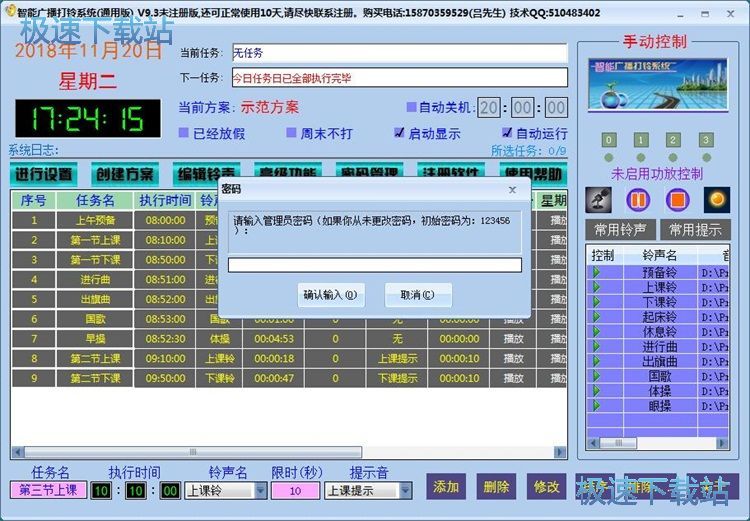Toggle the 周末不打 checkbox
The image size is (750, 521).
[x=291, y=133]
